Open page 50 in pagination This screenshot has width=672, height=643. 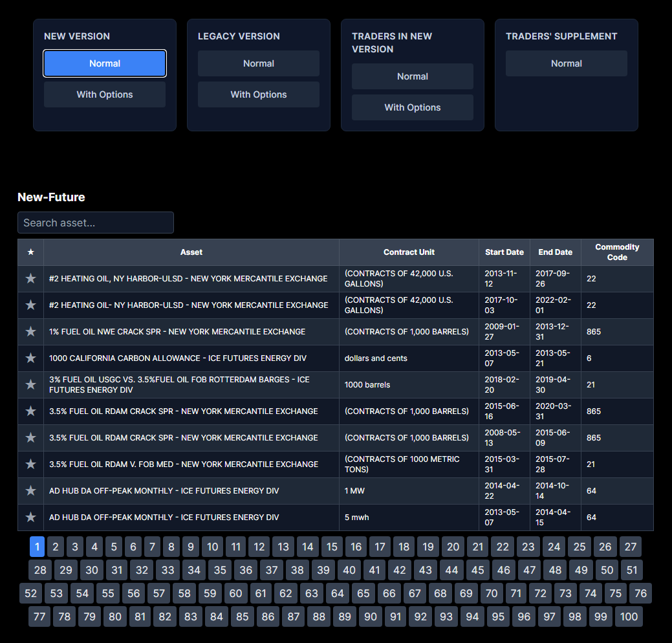pos(607,571)
